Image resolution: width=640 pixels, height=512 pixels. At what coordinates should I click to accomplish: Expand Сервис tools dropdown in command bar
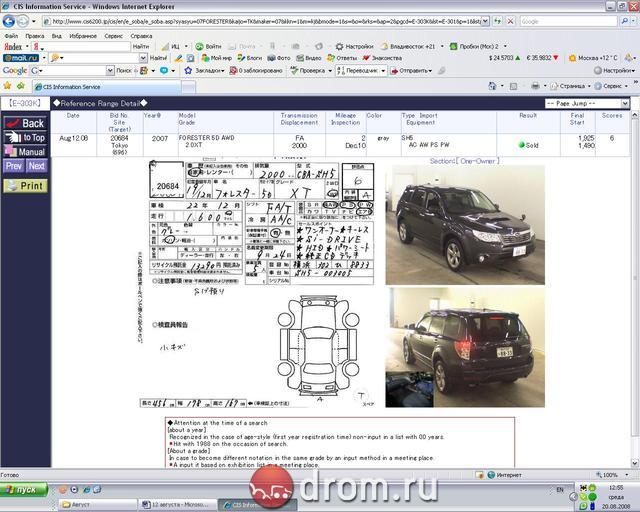pos(626,86)
